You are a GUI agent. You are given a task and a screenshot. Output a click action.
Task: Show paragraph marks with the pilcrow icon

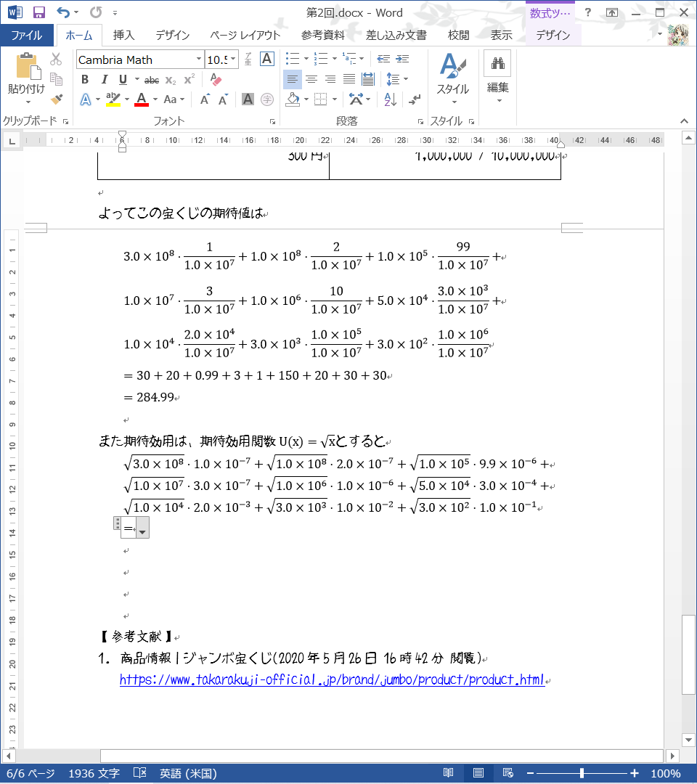click(x=414, y=99)
